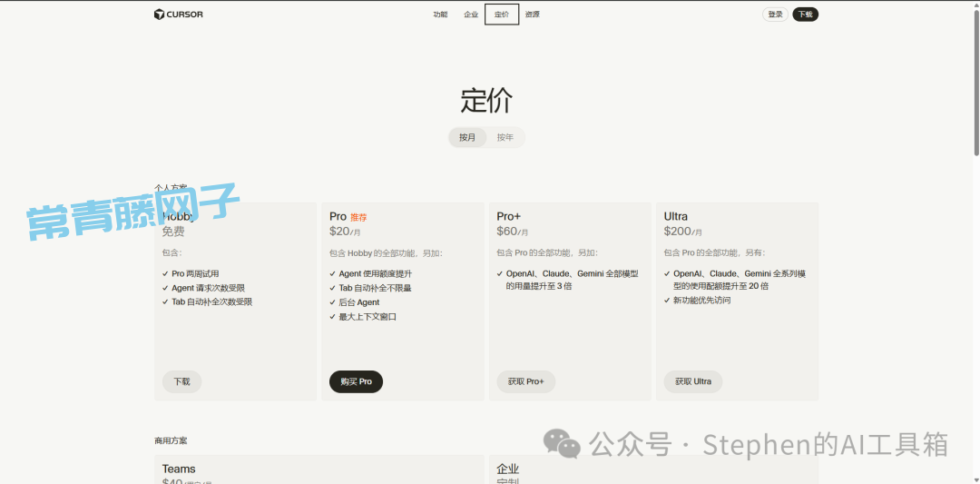
Task: Open the 功能 navigation menu
Action: (440, 15)
